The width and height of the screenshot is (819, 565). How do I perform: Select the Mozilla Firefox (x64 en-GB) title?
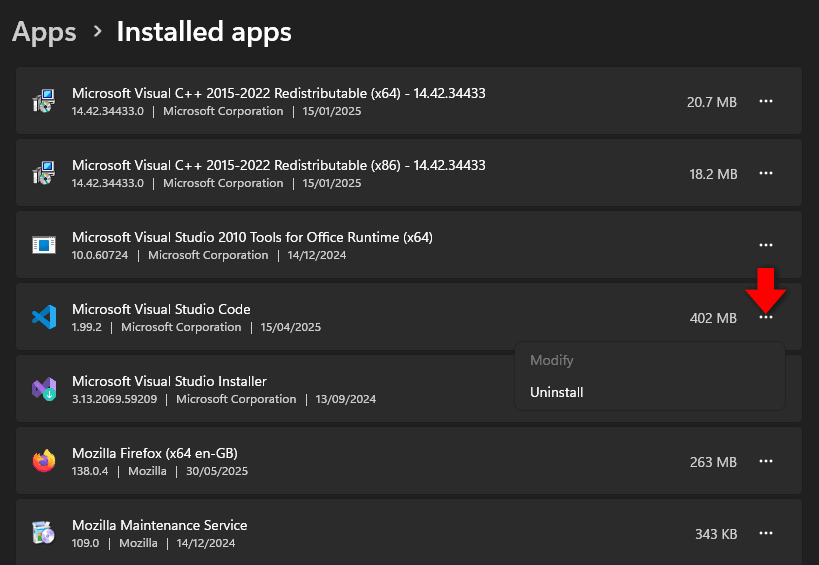(x=155, y=453)
